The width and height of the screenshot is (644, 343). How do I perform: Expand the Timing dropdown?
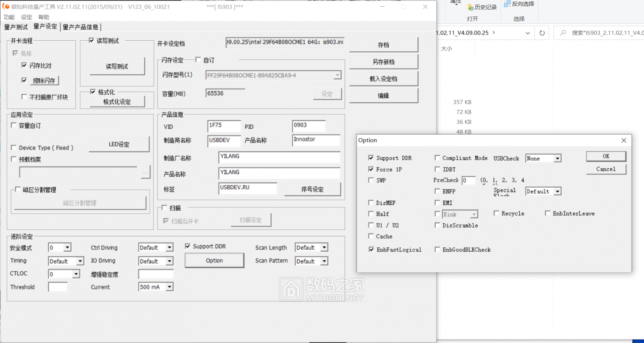80,261
